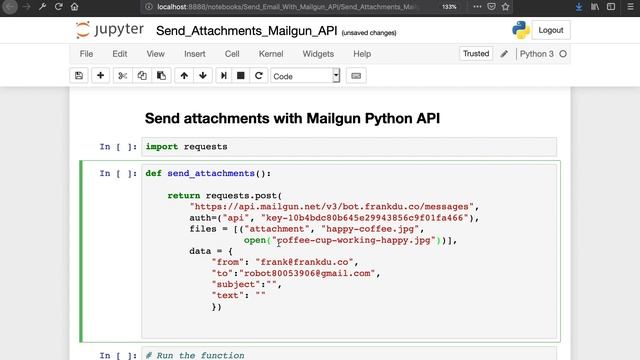Go to browser home page

[x=74, y=7]
